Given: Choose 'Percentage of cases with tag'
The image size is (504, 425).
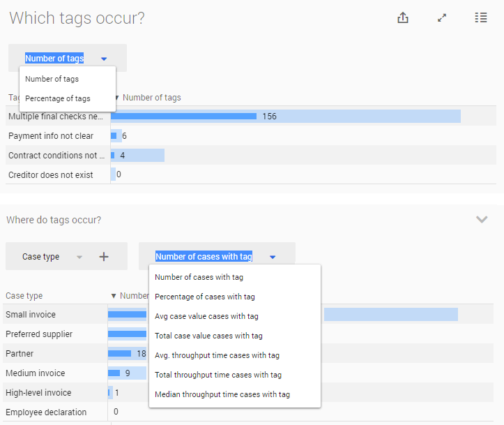Looking at the screenshot, I should pos(205,297).
